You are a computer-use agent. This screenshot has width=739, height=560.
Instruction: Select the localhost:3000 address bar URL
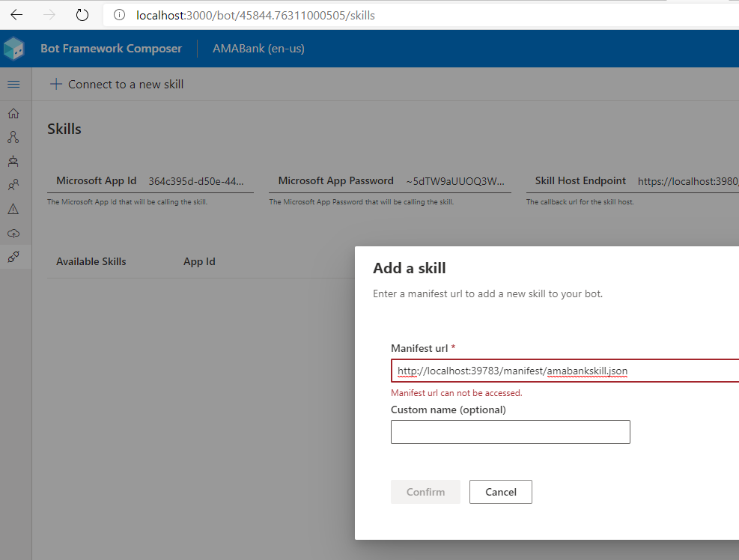tap(255, 16)
